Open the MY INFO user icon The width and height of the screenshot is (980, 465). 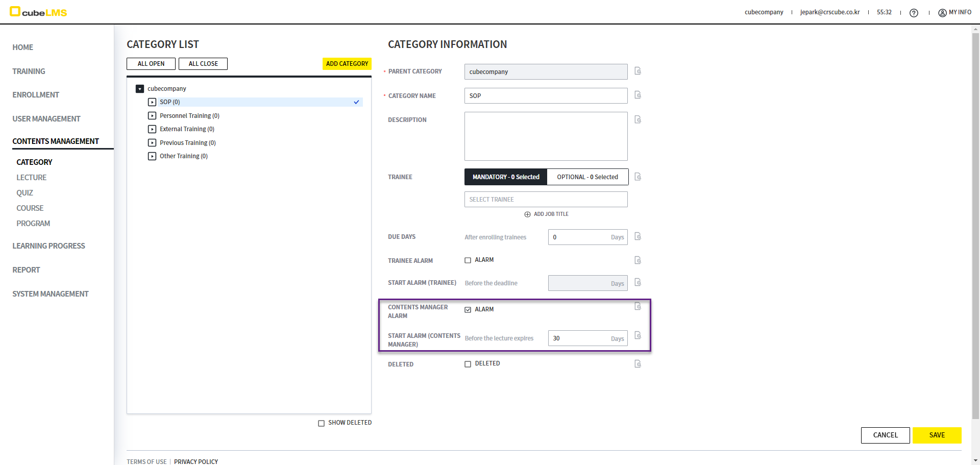click(x=942, y=13)
